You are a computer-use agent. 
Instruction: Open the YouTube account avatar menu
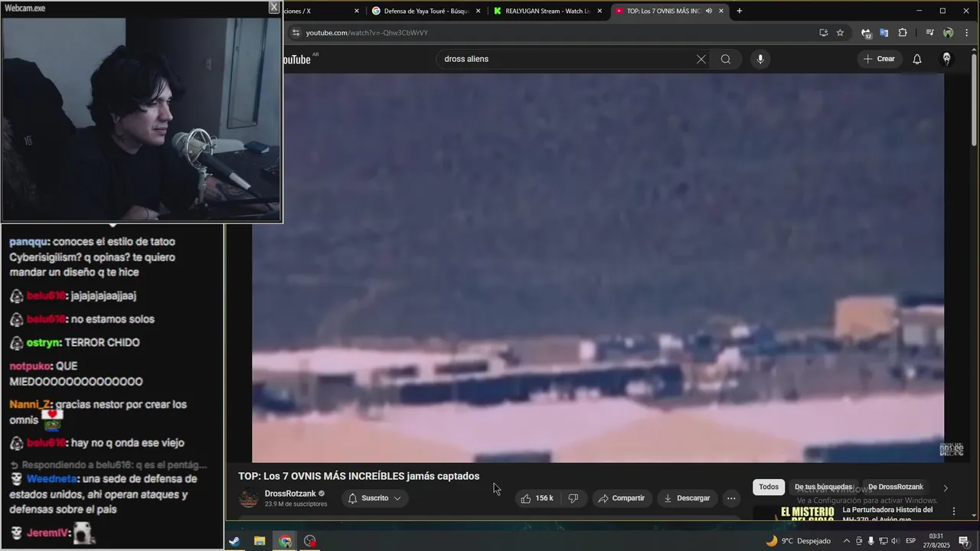point(946,59)
